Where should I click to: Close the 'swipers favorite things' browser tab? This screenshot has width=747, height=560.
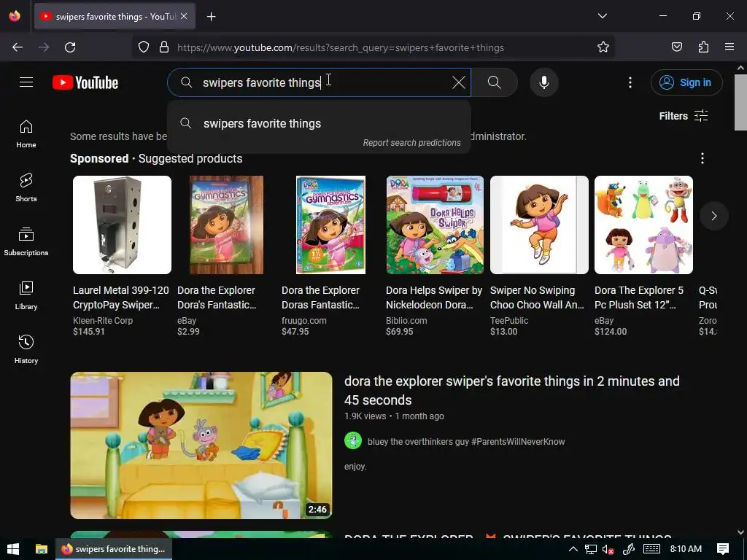coord(184,16)
